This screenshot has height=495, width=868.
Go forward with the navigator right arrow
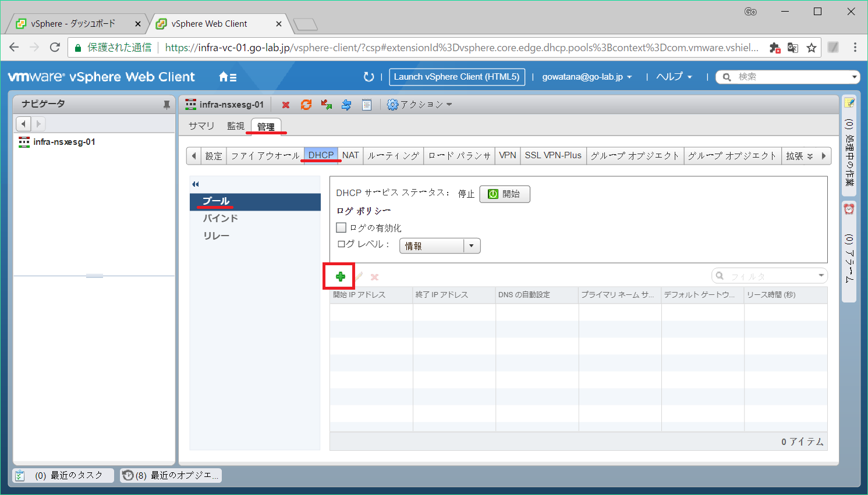38,124
